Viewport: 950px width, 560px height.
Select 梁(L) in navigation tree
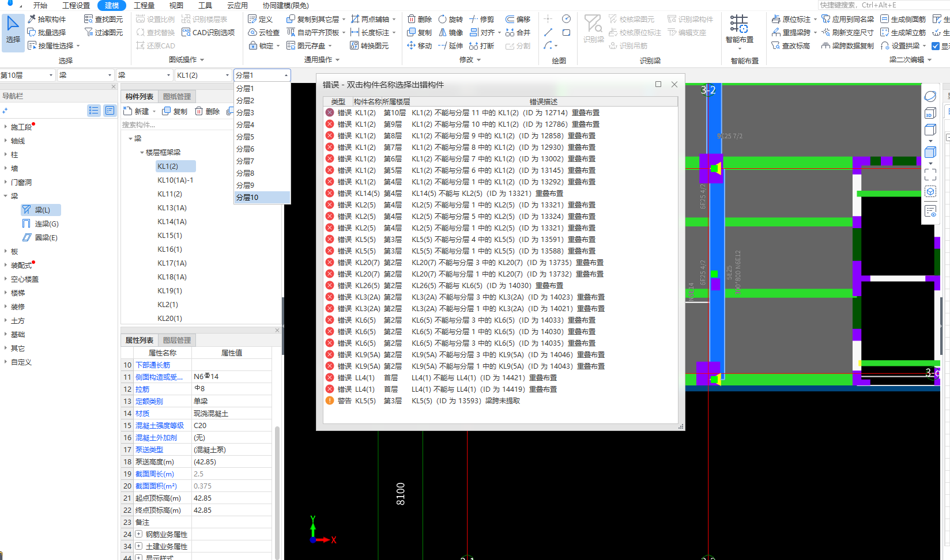(40, 210)
